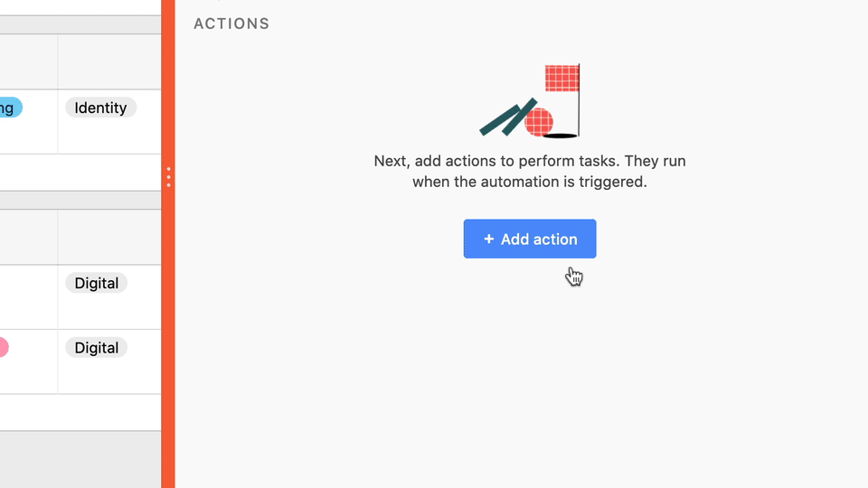Click the red checkered flag in the illustration
This screenshot has height=488, width=868.
pyautogui.click(x=561, y=78)
